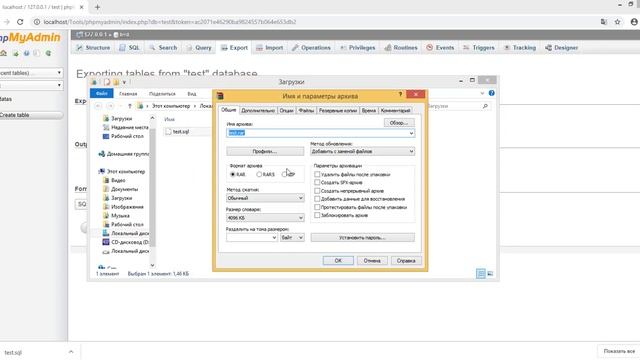The width and height of the screenshot is (640, 360).
Task: Click Установить пароль... button
Action: [x=362, y=238]
